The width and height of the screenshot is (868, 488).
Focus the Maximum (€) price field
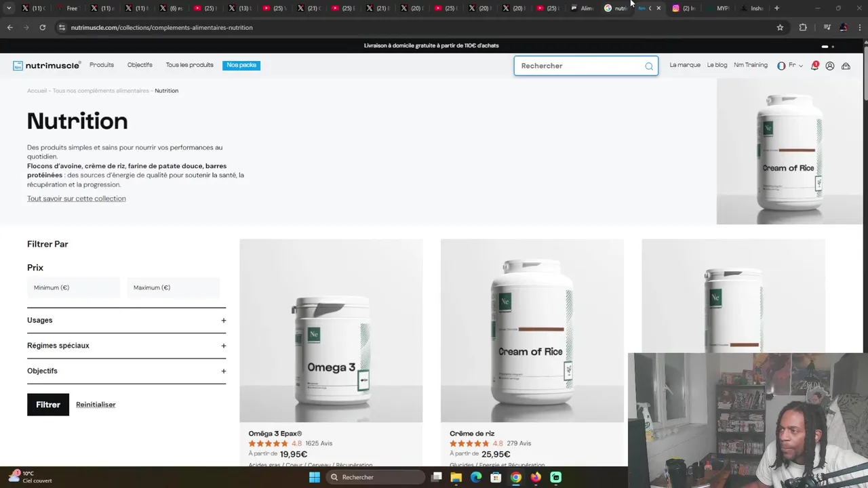[x=173, y=288]
